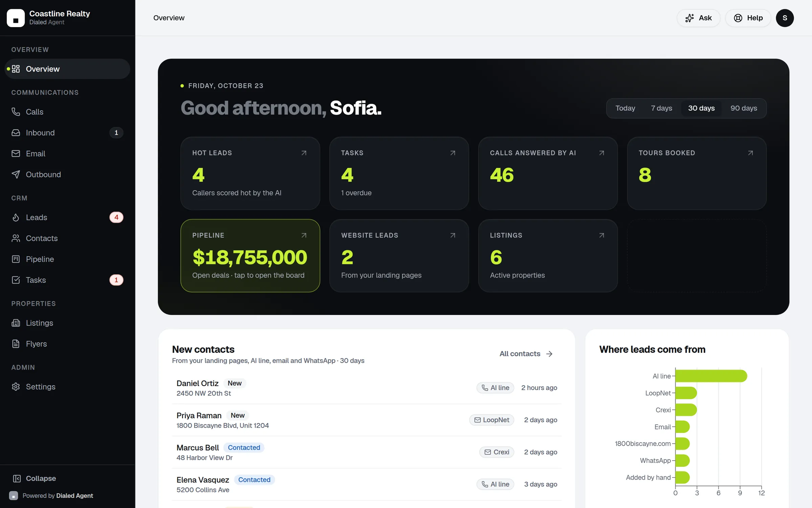The height and width of the screenshot is (508, 812).
Task: Open the Elena Vasquez contact row
Action: [367, 484]
